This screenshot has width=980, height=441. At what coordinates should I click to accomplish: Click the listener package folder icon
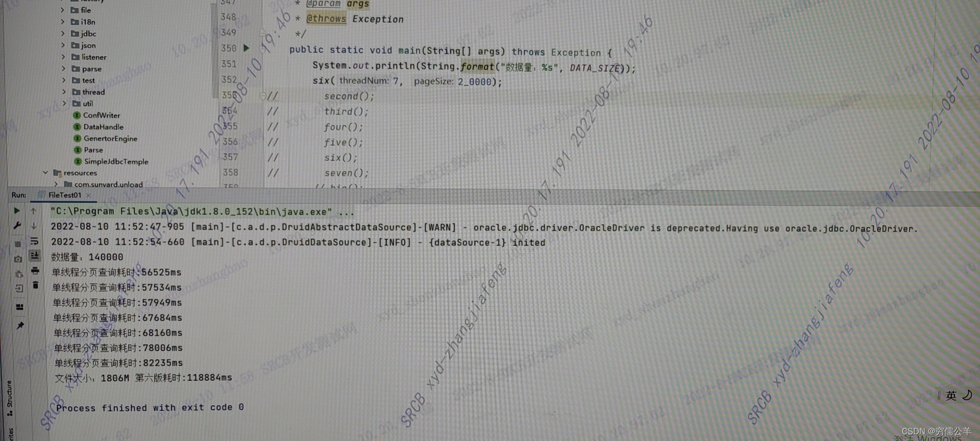[x=76, y=57]
